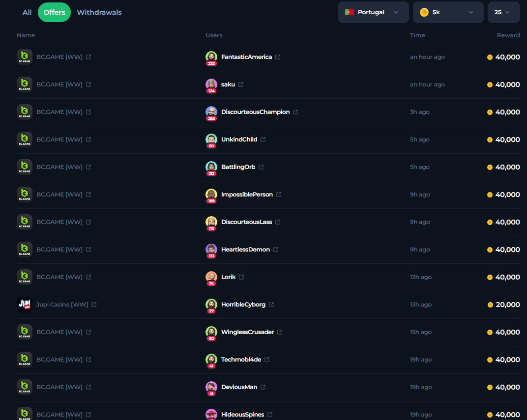527x420 pixels.
Task: Open external link icon next to FantasticAmerica
Action: point(278,57)
